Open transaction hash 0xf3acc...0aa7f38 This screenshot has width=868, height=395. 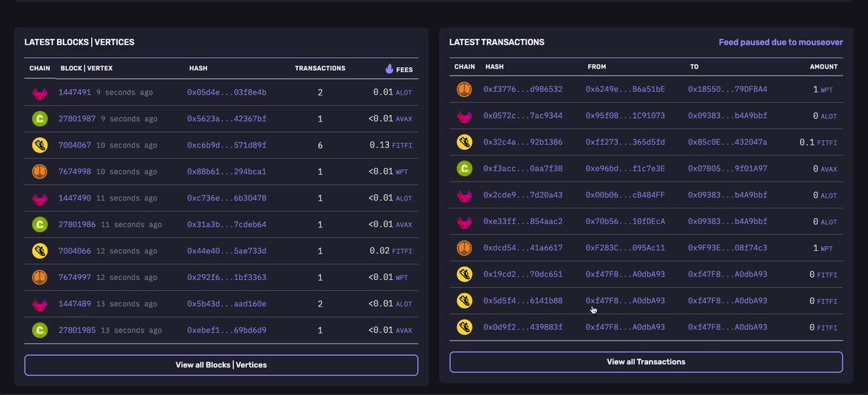(x=523, y=169)
